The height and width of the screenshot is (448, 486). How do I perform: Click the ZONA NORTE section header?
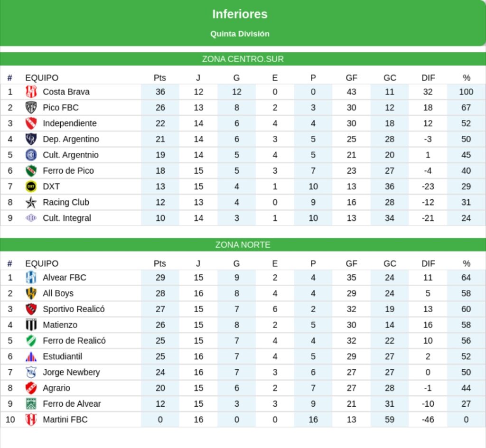click(x=243, y=245)
